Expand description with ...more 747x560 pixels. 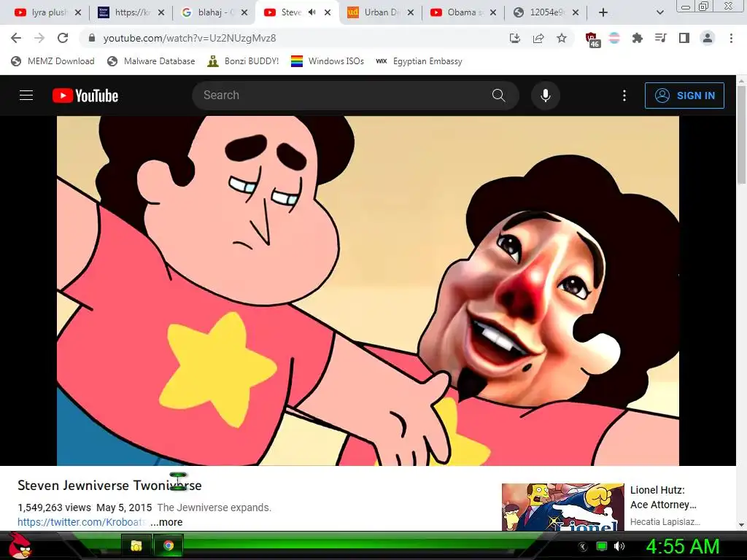click(x=166, y=522)
